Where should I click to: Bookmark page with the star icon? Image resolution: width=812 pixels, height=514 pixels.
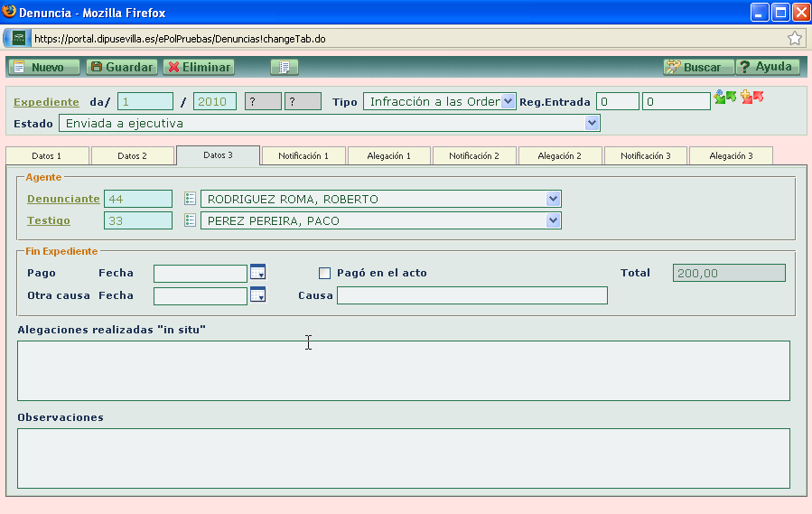coord(795,38)
